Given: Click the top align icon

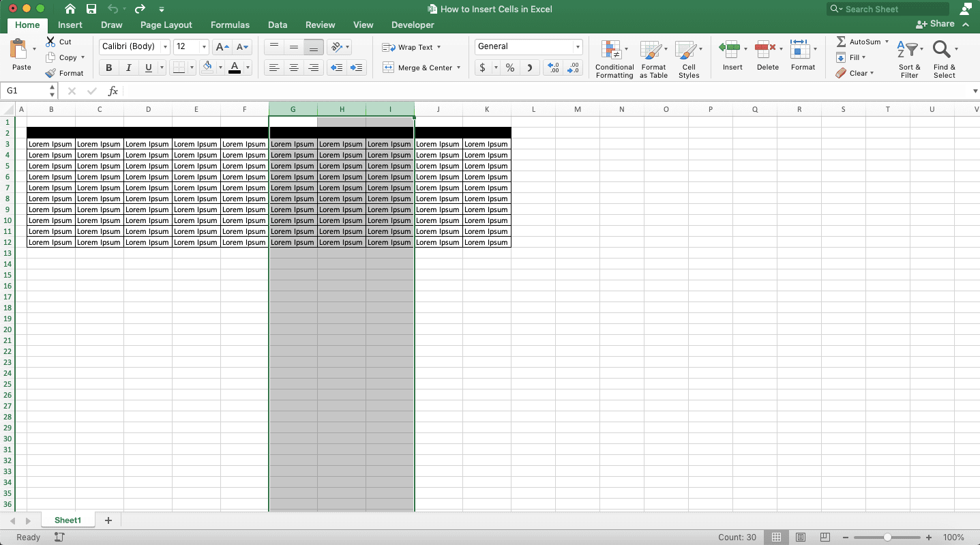Looking at the screenshot, I should point(274,47).
